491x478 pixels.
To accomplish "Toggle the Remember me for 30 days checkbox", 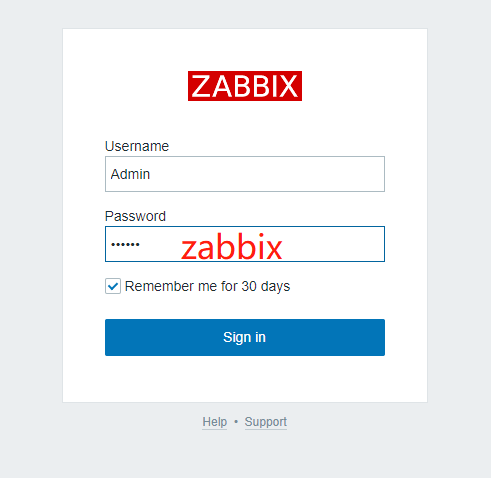I will (113, 286).
